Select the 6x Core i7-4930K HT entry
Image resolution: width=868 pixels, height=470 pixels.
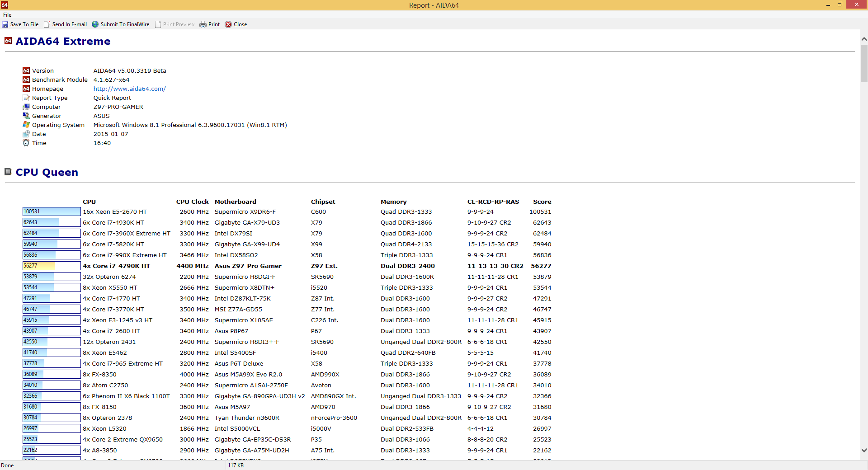pyautogui.click(x=113, y=222)
